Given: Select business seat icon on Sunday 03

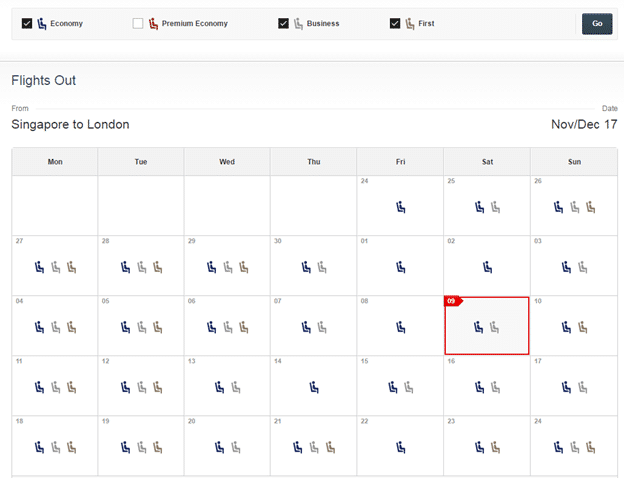Looking at the screenshot, I should click(x=583, y=267).
